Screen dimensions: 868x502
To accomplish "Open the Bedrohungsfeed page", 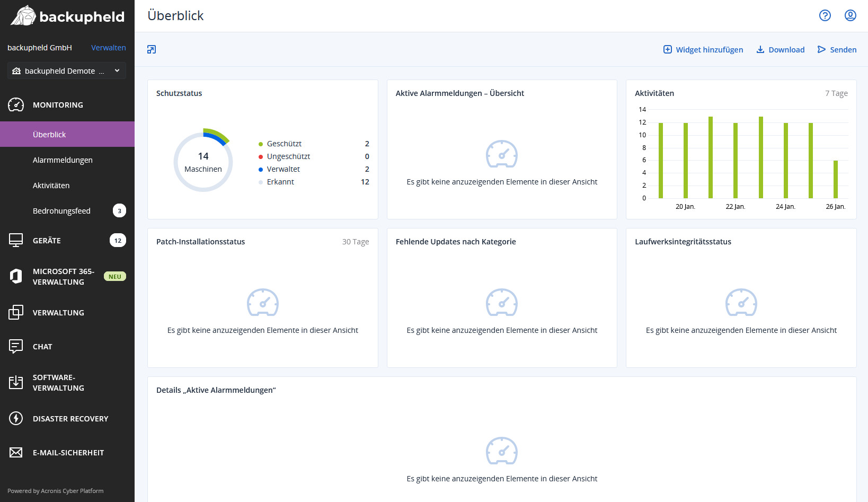I will (61, 210).
